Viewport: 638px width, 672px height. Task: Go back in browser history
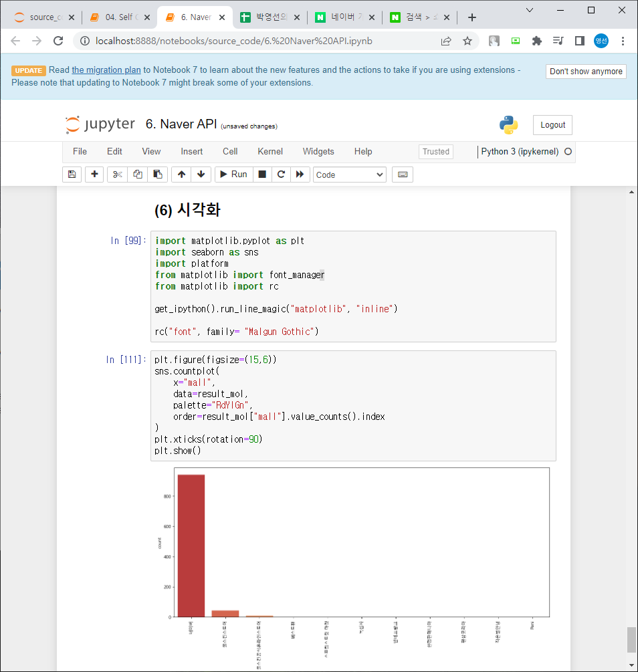15,41
